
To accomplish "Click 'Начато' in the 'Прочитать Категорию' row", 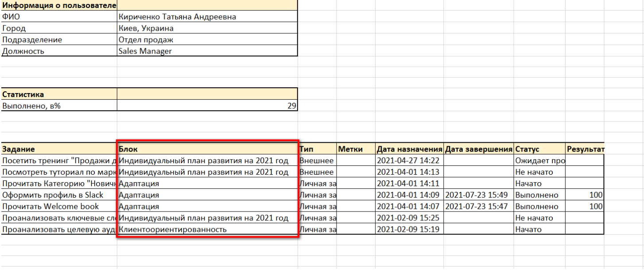I will point(540,183).
